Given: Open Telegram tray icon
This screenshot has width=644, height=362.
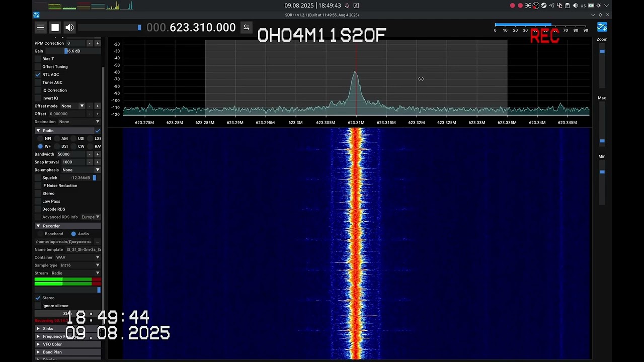Looking at the screenshot, I should 551,6.
